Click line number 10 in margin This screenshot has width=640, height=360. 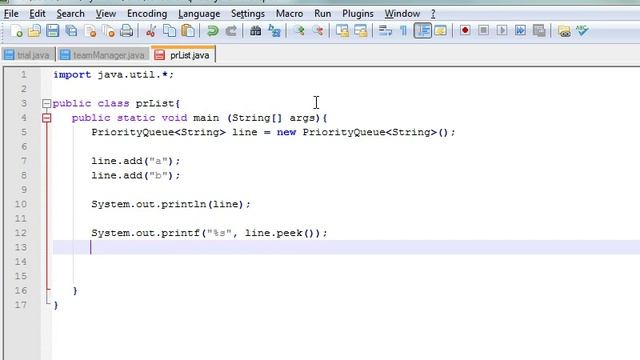tap(21, 204)
